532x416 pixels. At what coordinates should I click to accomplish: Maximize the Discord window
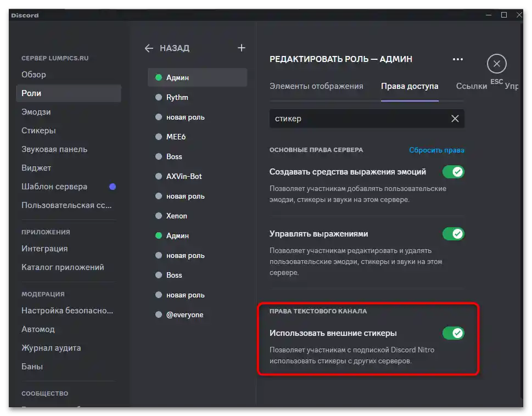(504, 15)
